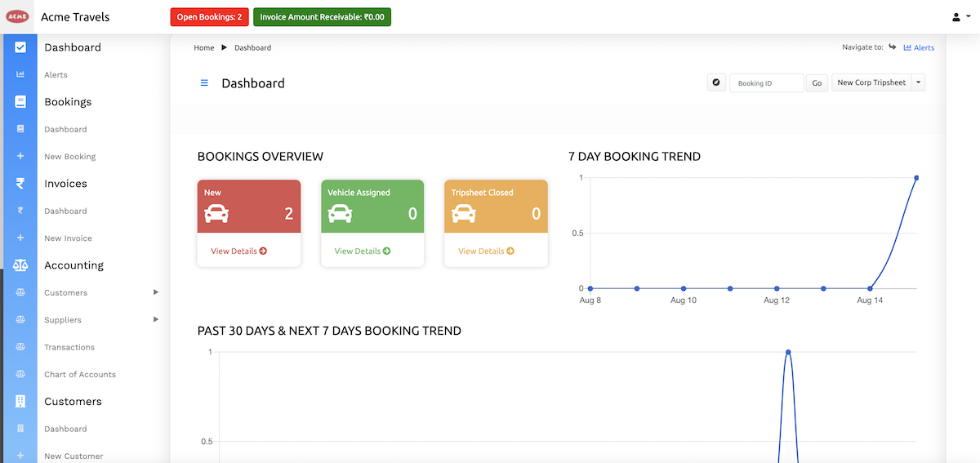Open the New Corp Tripsheet dropdown arrow
980x463 pixels.
click(x=918, y=82)
